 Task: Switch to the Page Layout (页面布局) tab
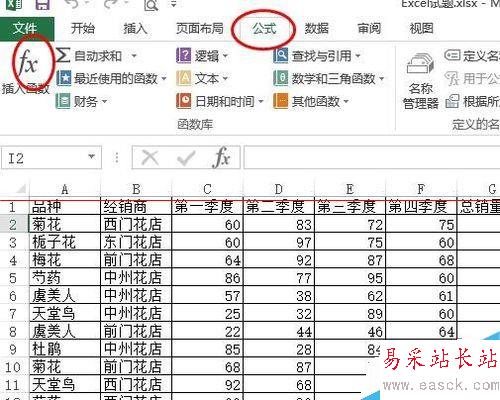(x=199, y=29)
